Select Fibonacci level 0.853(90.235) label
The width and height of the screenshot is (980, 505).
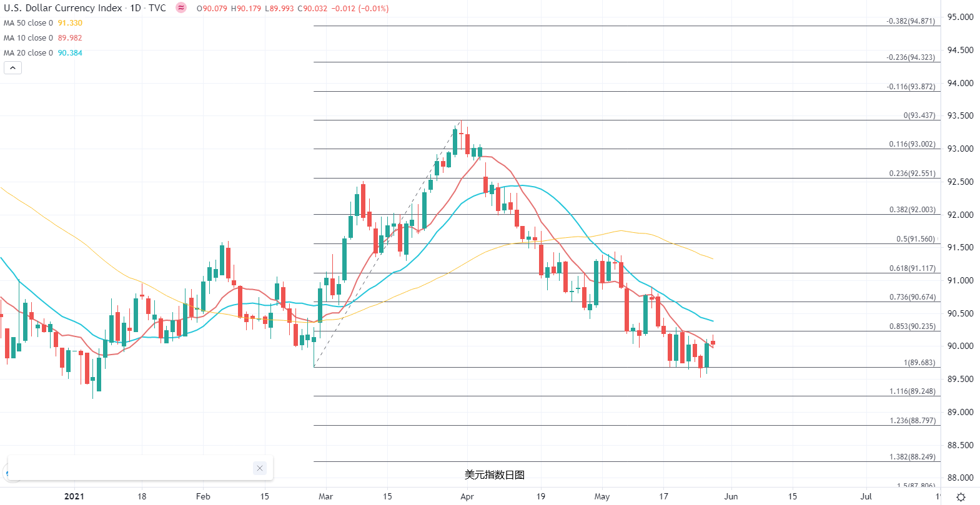click(x=913, y=326)
